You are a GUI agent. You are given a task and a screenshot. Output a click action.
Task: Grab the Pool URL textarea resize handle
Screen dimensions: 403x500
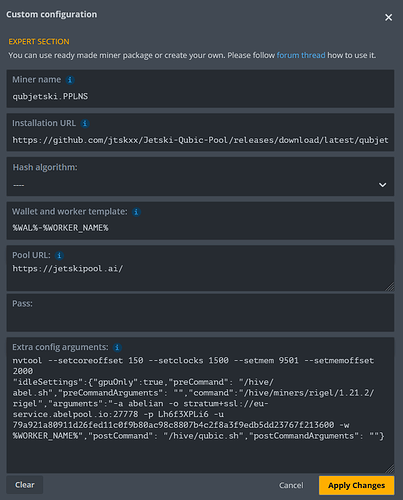click(x=390, y=287)
